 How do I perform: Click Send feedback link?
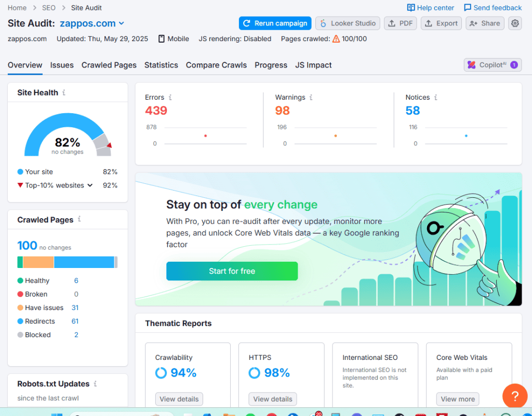coord(493,8)
